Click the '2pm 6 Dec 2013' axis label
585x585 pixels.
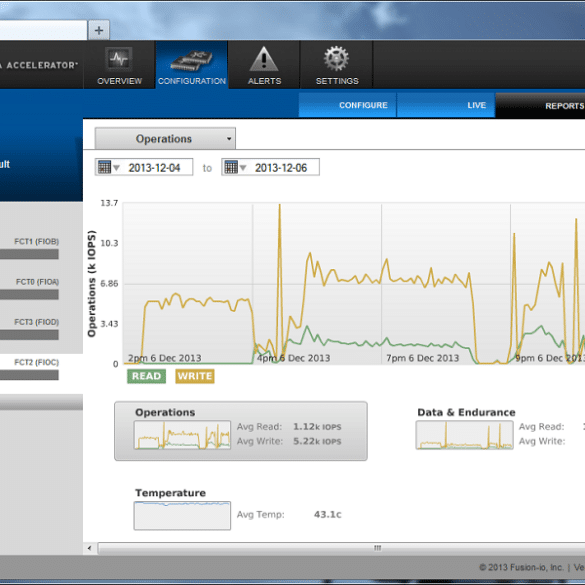point(165,358)
